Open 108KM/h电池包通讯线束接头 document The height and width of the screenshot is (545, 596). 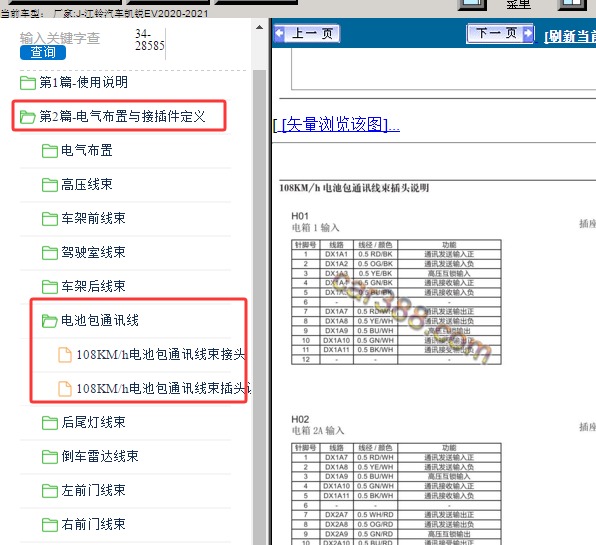[161, 354]
